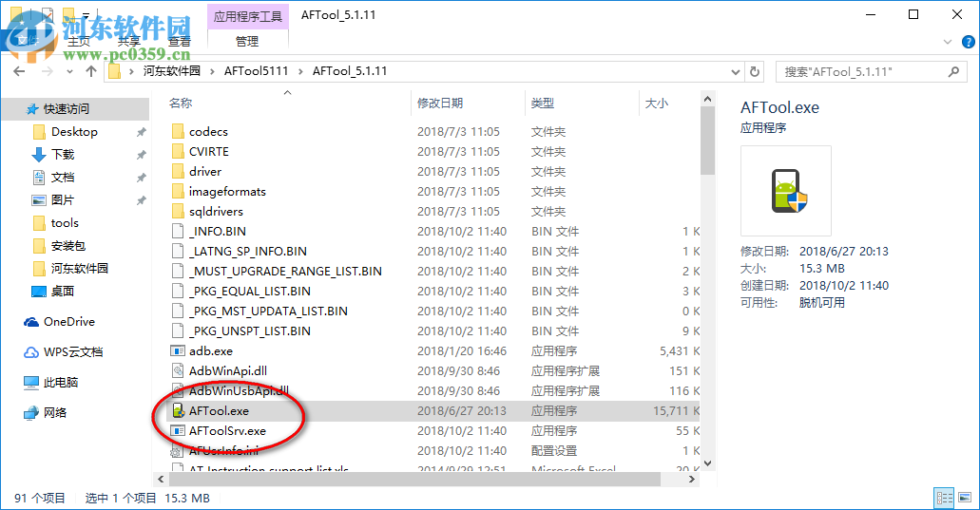Select the CVIRTE folder icon

point(178,151)
